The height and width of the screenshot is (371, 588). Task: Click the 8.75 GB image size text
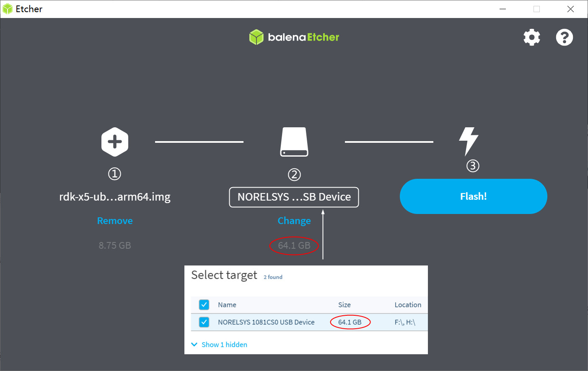pyautogui.click(x=115, y=245)
